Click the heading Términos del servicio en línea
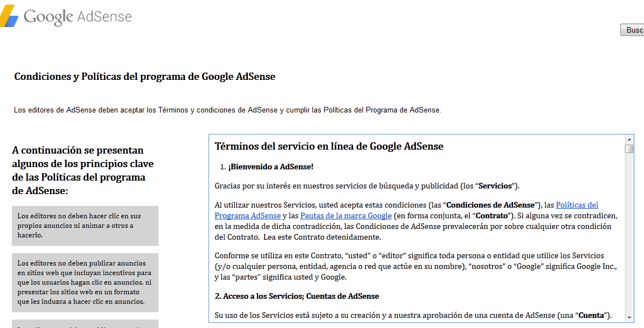This screenshot has width=644, height=328. tap(329, 146)
